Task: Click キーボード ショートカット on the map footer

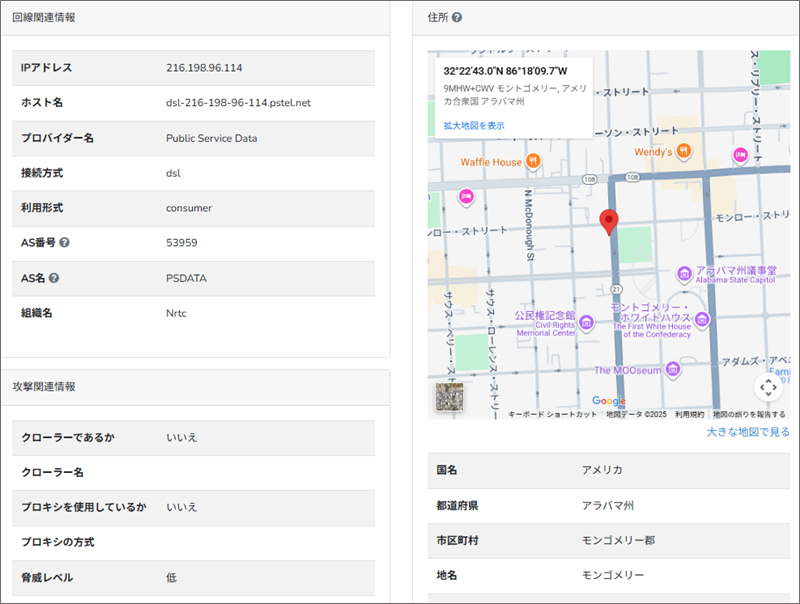Action: pos(552,414)
